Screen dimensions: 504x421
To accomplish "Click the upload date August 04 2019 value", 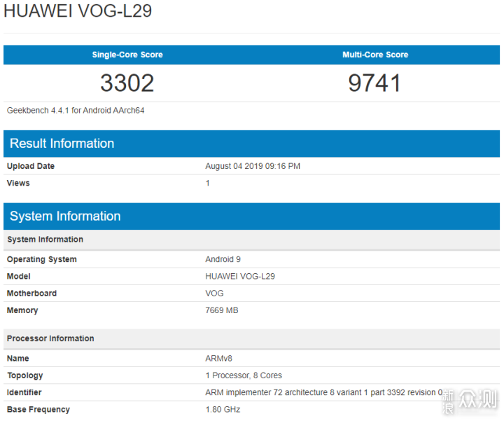I will click(253, 167).
